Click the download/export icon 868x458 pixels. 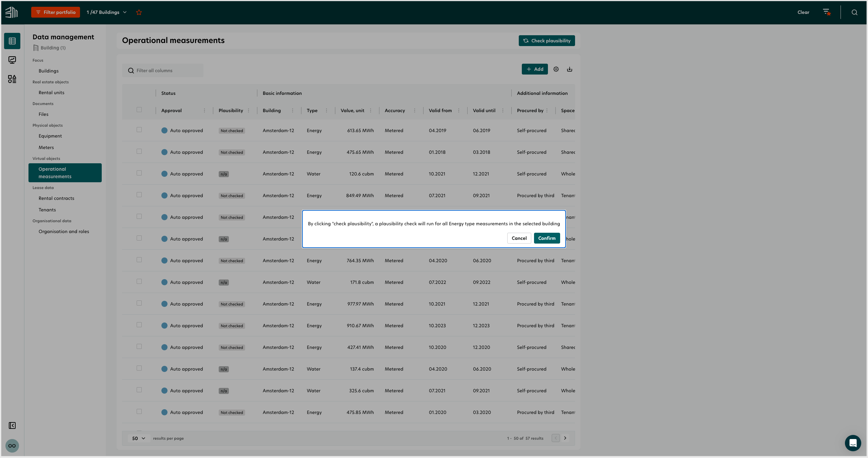point(570,69)
